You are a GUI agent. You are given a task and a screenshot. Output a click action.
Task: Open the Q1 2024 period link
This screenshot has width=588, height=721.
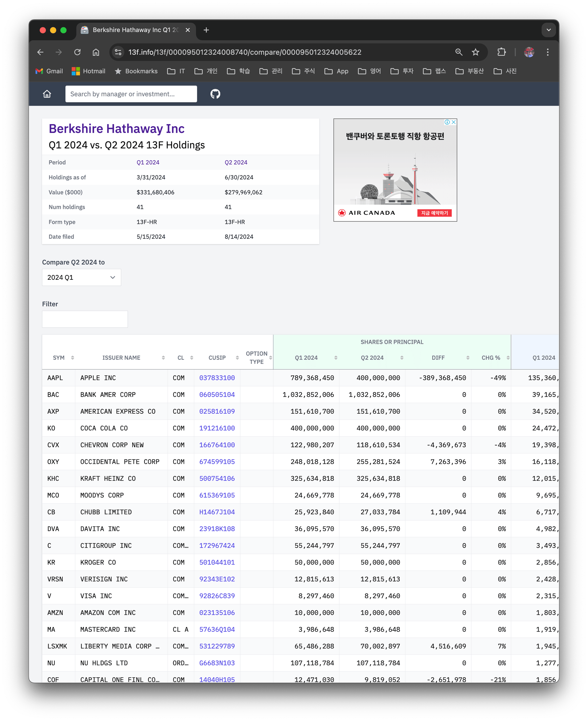click(x=148, y=162)
